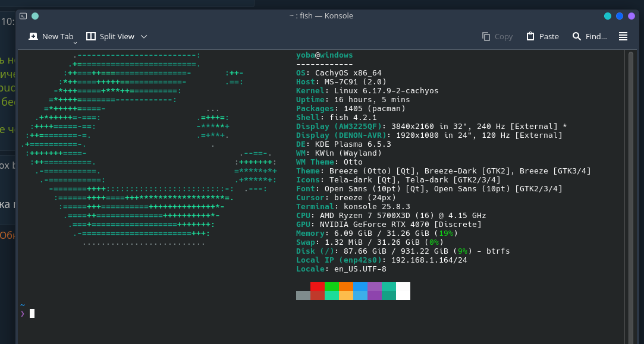Click the Copy clipboard icon

[x=486, y=36]
